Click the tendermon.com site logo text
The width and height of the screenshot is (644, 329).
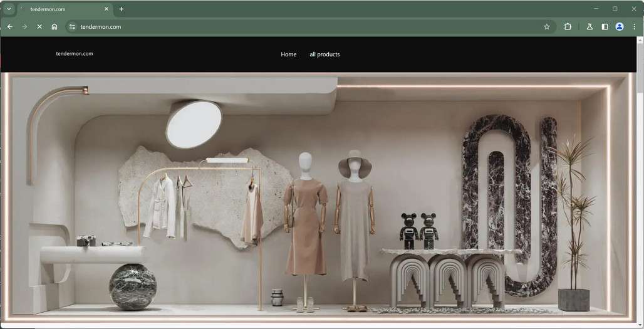click(x=75, y=53)
